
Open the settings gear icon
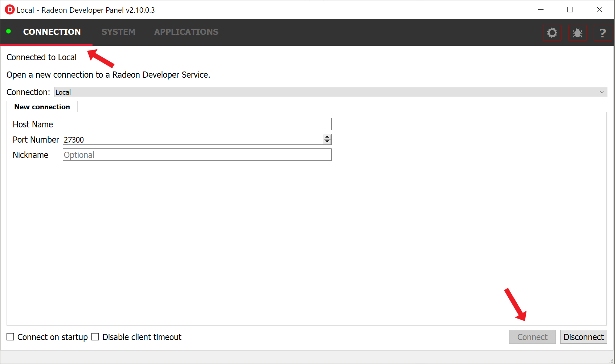click(x=552, y=32)
